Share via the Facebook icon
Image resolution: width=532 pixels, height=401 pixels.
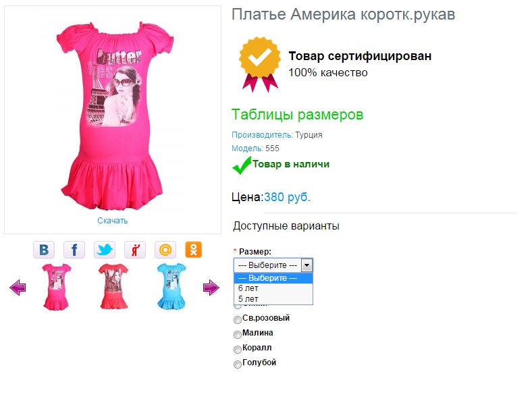(74, 250)
